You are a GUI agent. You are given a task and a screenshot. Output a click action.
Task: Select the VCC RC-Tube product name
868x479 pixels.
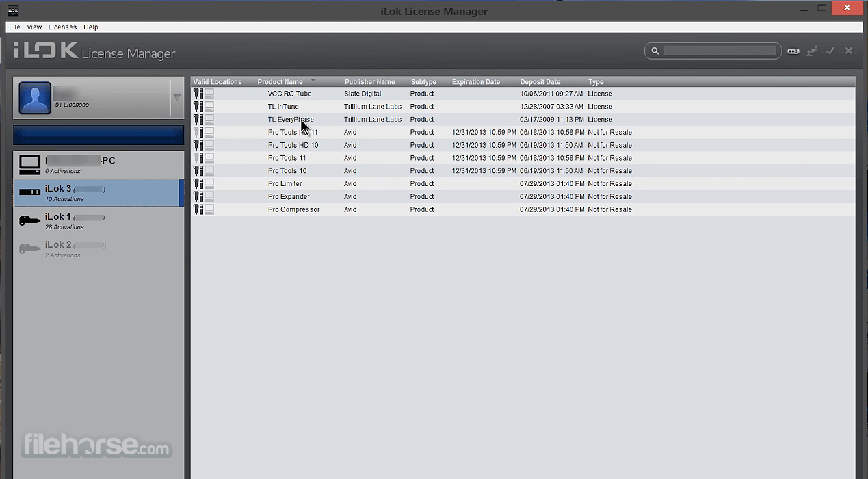[x=289, y=94]
